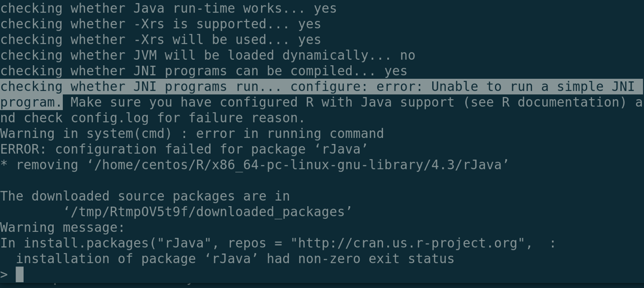Click the /tmp/RtmpOV5t9f/downloaded_packages path
The image size is (644, 288).
(x=208, y=212)
